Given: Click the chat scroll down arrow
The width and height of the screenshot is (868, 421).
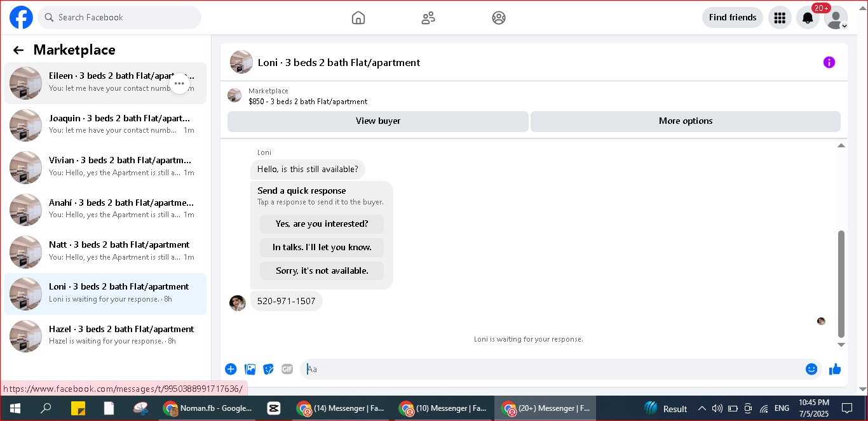Looking at the screenshot, I should [x=841, y=345].
